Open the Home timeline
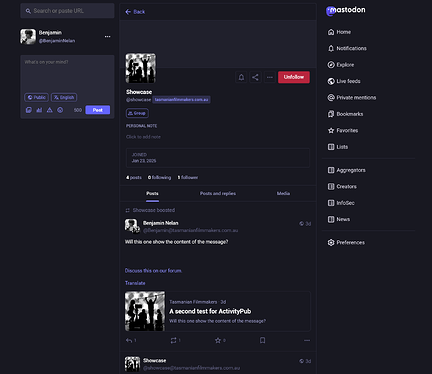Image resolution: width=432 pixels, height=374 pixels. click(339, 32)
